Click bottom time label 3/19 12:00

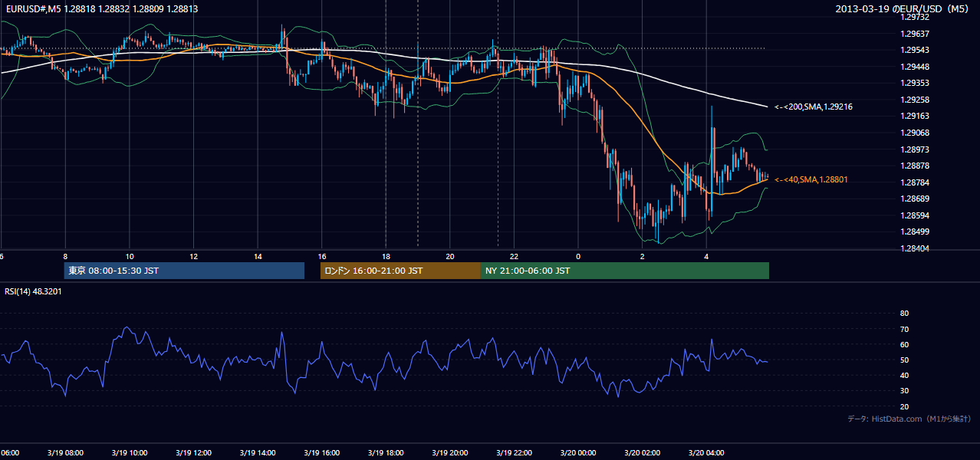(193, 453)
